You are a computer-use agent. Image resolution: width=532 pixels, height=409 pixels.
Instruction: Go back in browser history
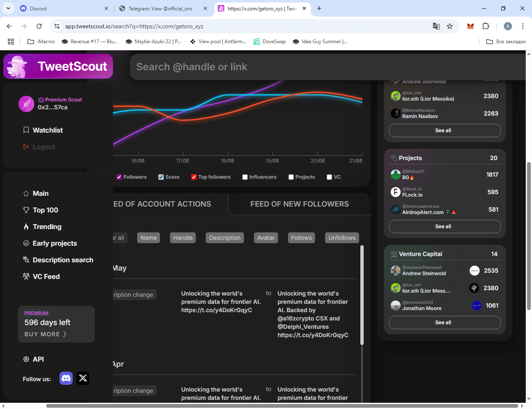(9, 26)
